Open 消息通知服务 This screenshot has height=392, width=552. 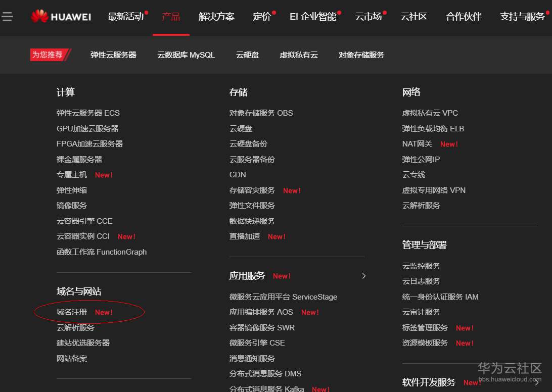coord(252,359)
